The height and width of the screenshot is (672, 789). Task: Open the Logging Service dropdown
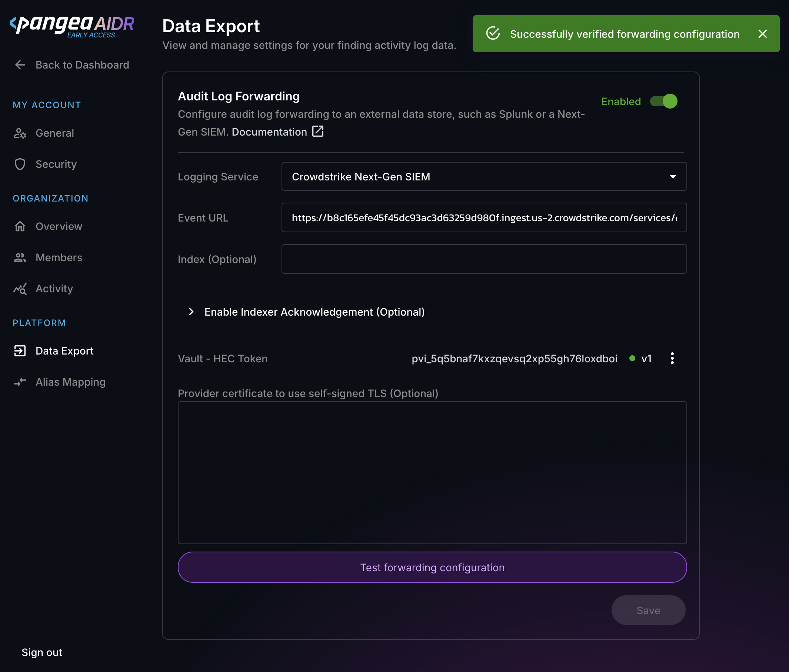click(x=484, y=177)
